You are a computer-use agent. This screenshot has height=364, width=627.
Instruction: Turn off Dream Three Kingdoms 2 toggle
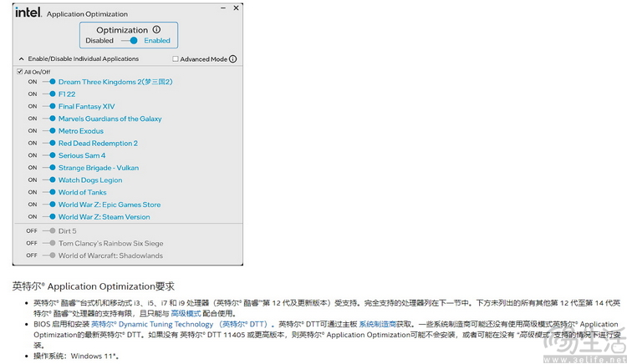click(49, 82)
